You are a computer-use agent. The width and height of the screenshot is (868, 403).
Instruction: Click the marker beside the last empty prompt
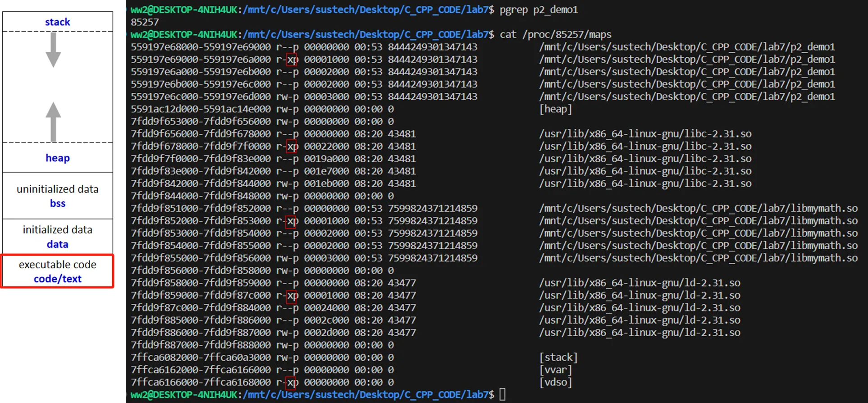pyautogui.click(x=125, y=394)
